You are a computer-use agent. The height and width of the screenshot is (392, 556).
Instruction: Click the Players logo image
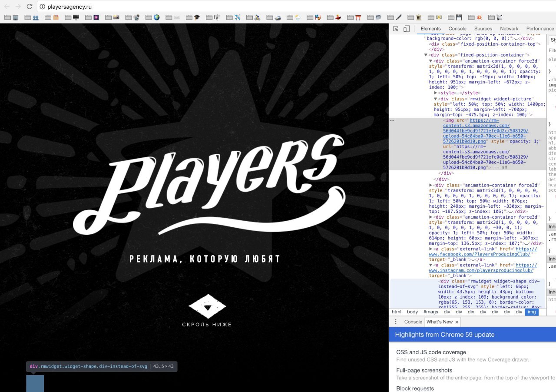coord(209,185)
